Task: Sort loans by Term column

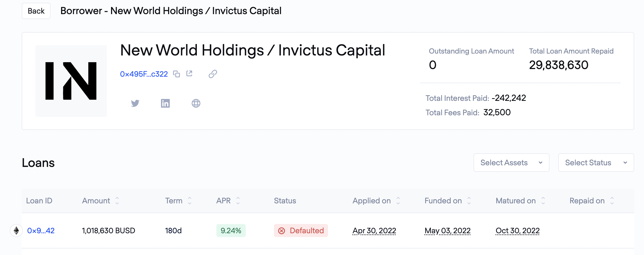Action: (190, 201)
